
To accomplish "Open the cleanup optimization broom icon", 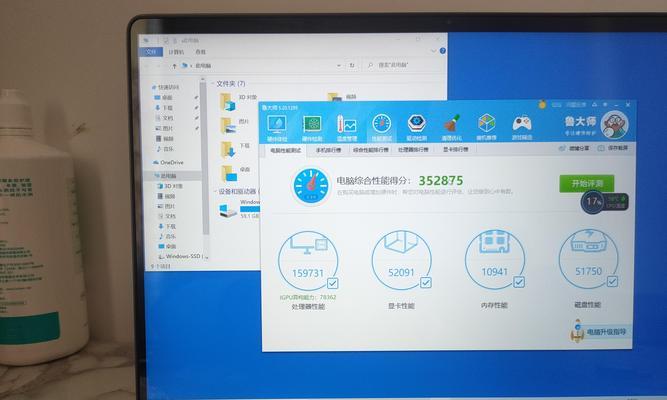I will 451,127.
